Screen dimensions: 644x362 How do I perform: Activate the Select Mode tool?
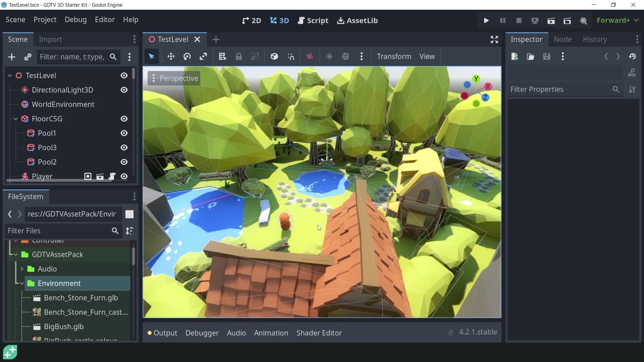point(151,56)
